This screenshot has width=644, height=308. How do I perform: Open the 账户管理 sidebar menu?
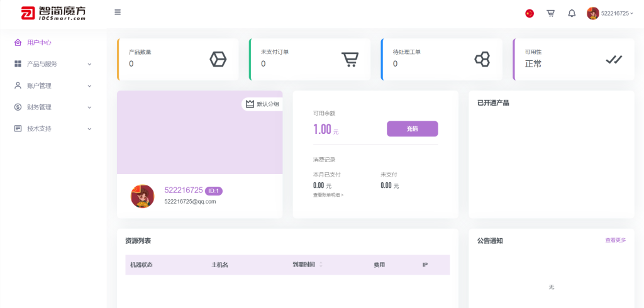coord(53,85)
